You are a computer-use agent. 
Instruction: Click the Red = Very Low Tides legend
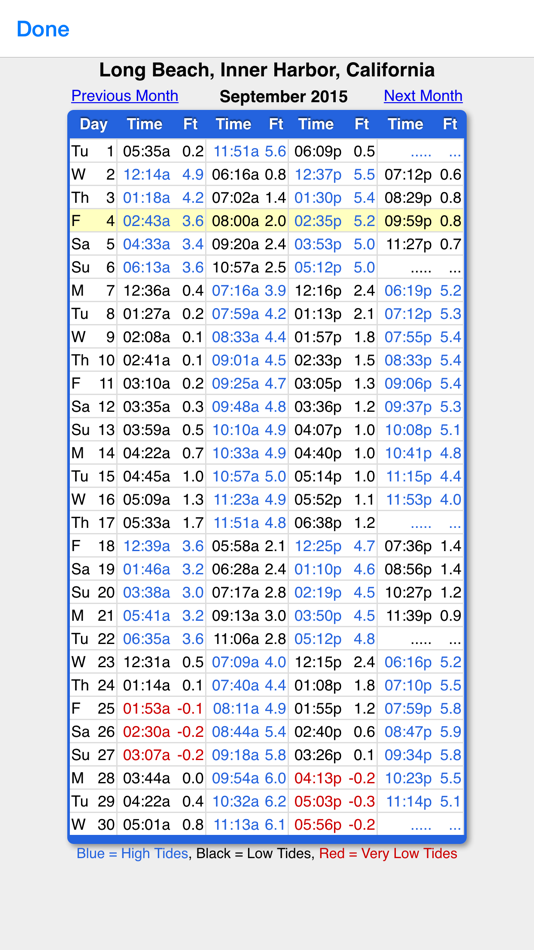pyautogui.click(x=388, y=854)
